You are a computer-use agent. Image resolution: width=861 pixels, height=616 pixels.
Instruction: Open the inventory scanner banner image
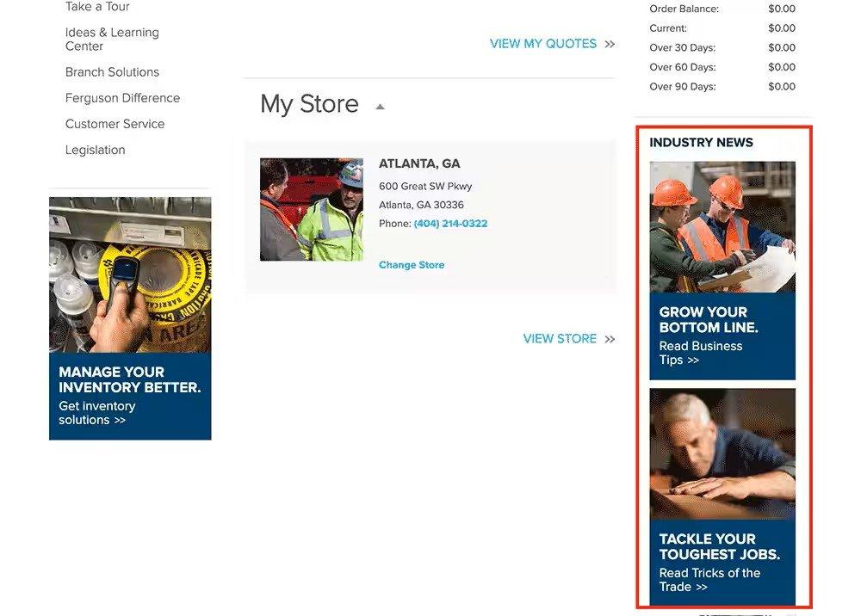point(130,274)
